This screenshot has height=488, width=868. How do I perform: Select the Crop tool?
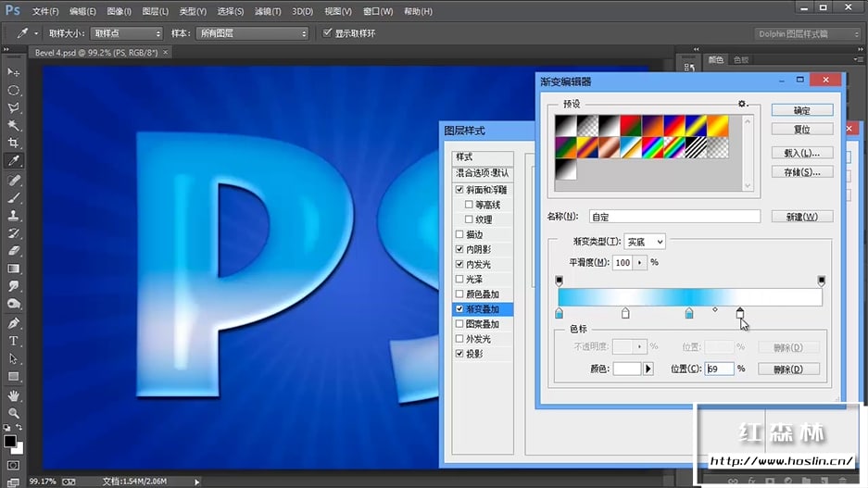click(13, 144)
